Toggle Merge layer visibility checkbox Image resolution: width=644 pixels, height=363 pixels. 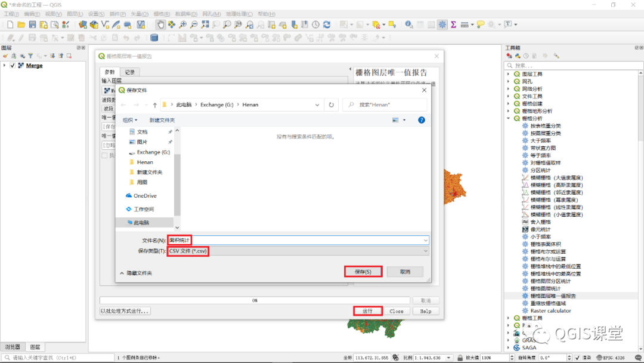pyautogui.click(x=13, y=65)
